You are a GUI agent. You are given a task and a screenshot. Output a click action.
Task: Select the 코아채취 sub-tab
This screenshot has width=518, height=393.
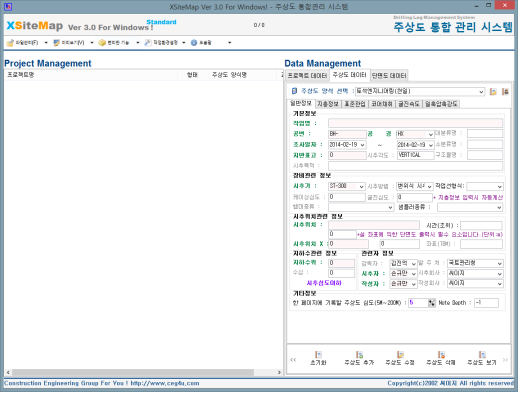click(x=382, y=104)
